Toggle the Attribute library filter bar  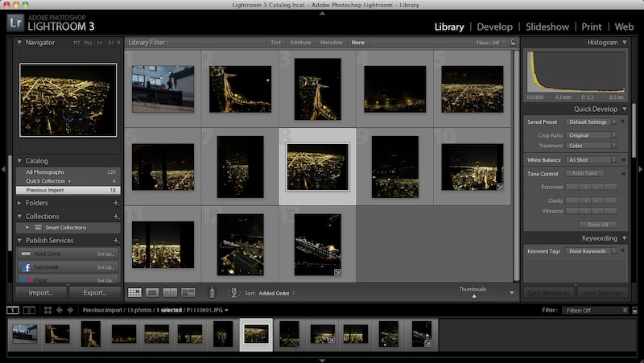(x=300, y=43)
